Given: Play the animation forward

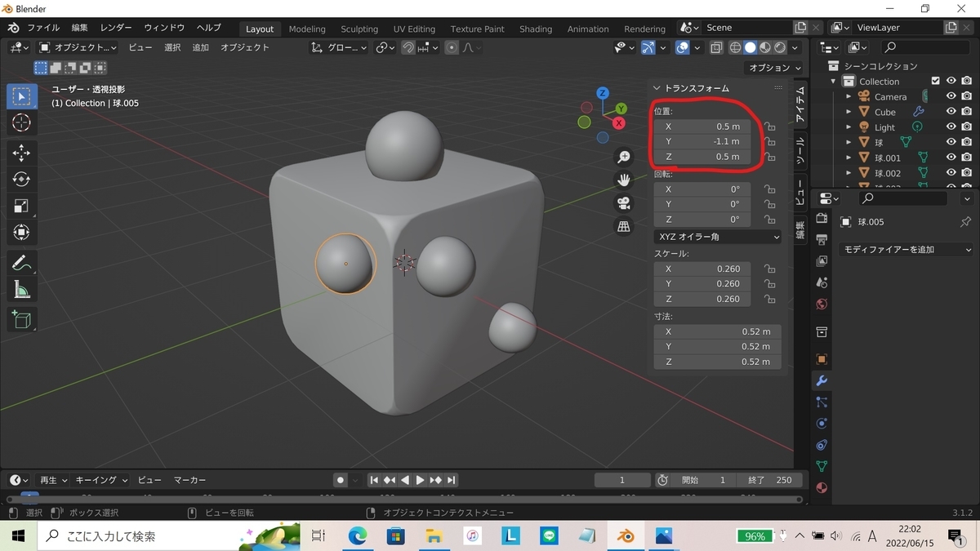Looking at the screenshot, I should [421, 480].
